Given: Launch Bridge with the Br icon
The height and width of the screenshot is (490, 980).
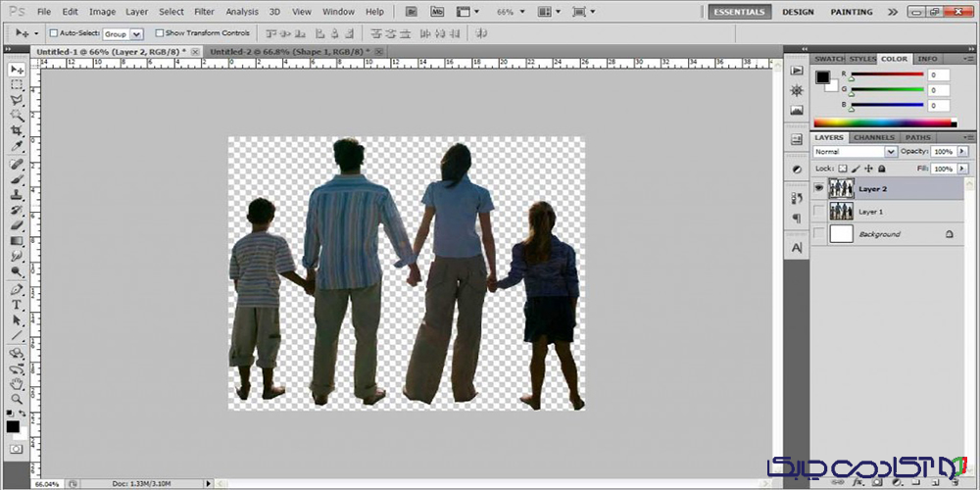Looking at the screenshot, I should click(x=412, y=11).
